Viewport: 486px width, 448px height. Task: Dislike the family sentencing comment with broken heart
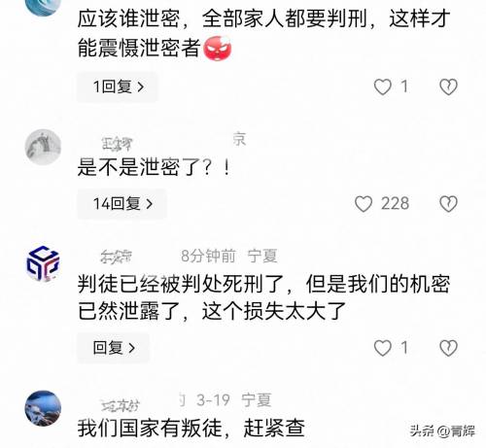448,86
